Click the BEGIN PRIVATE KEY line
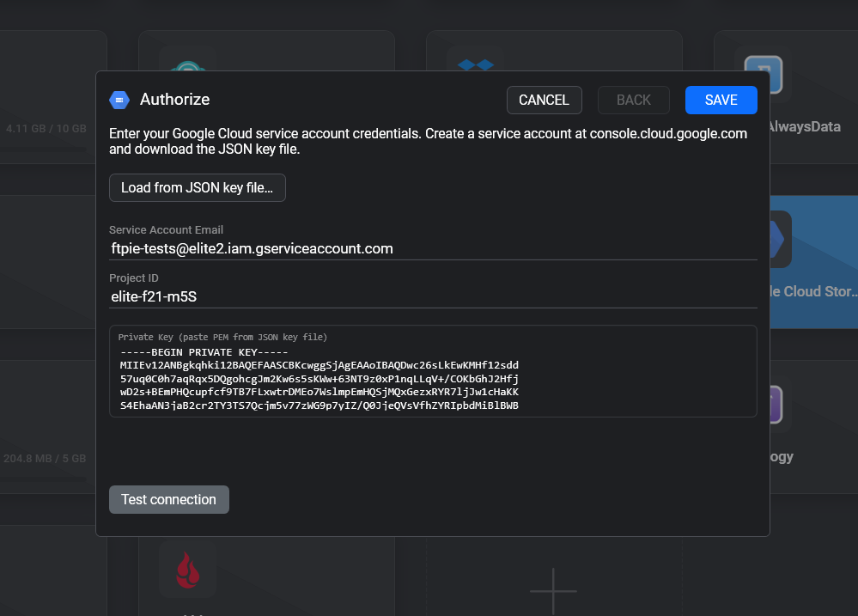858x616 pixels. [204, 352]
